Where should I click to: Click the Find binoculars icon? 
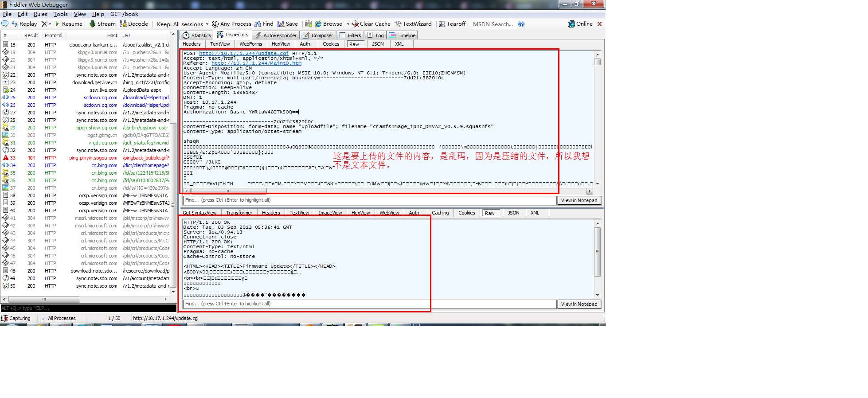click(258, 24)
